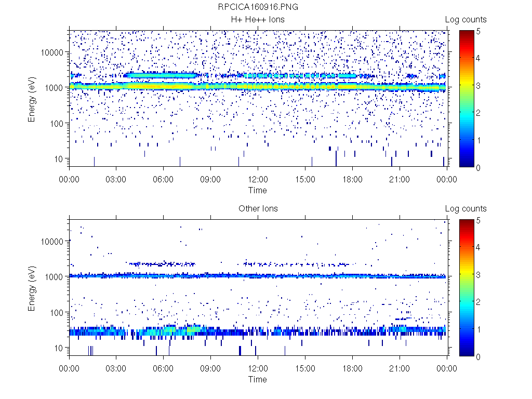Click the bottom plot's color scale bar
This screenshot has height=399, width=532.
467,288
